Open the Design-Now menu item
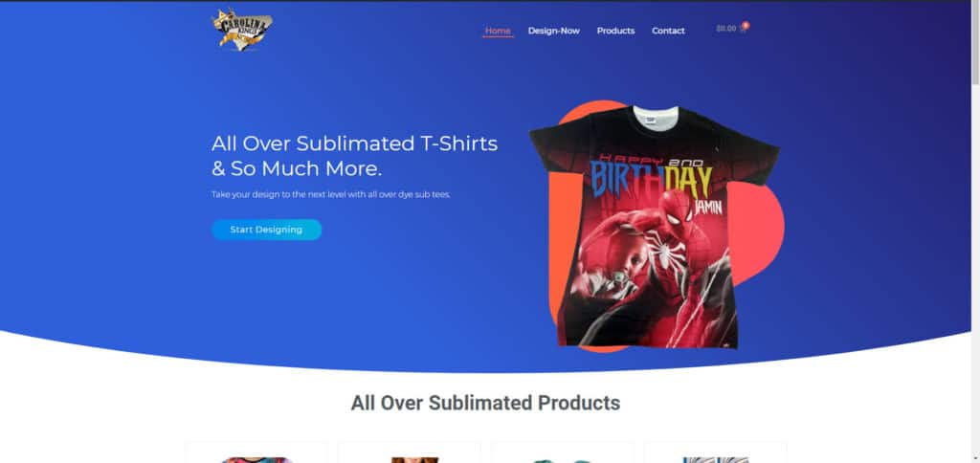Image resolution: width=980 pixels, height=463 pixels. [554, 31]
